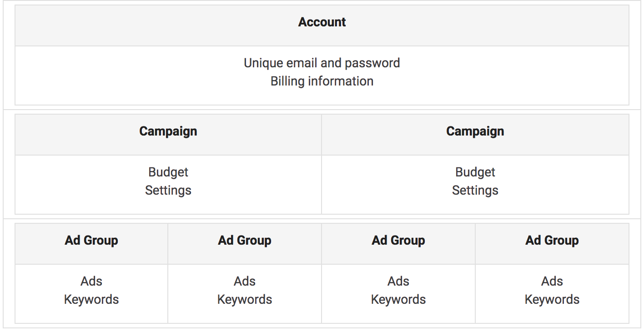Select the third Ad Group header

click(398, 241)
